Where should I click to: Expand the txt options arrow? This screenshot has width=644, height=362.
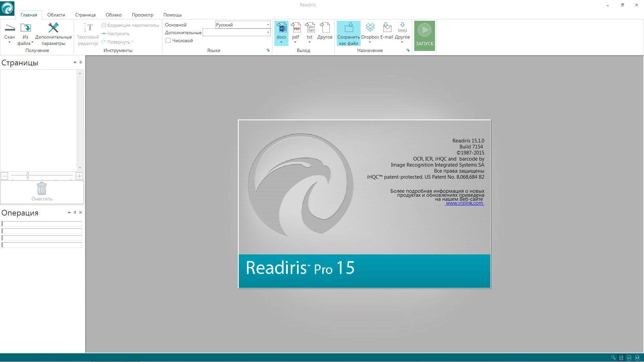309,42
